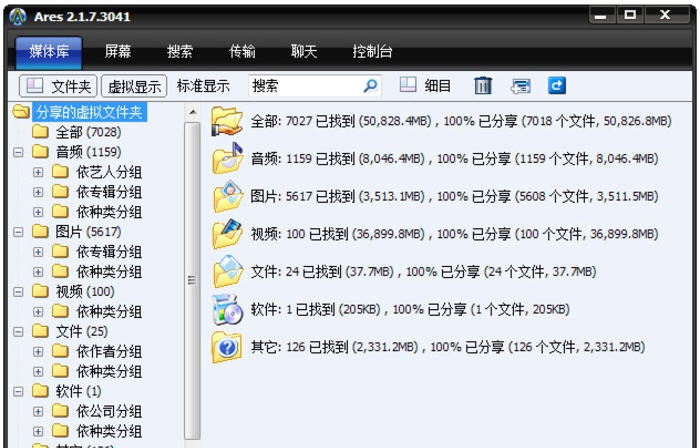Select 图片 (5617) folder in tree

88,232
